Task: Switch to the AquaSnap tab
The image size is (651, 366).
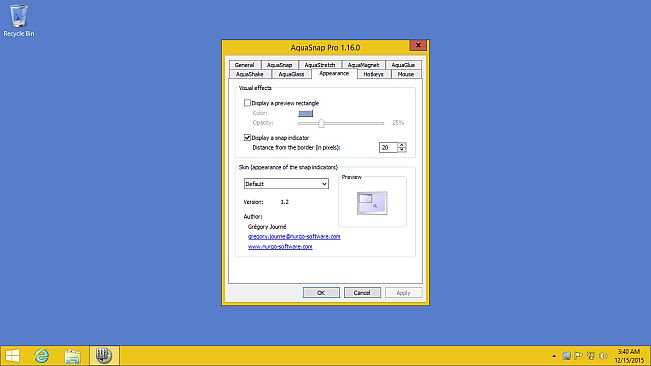Action: 279,65
